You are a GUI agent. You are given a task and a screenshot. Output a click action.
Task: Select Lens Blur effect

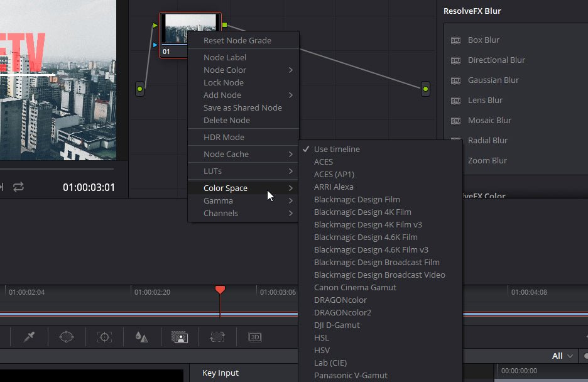pos(485,101)
